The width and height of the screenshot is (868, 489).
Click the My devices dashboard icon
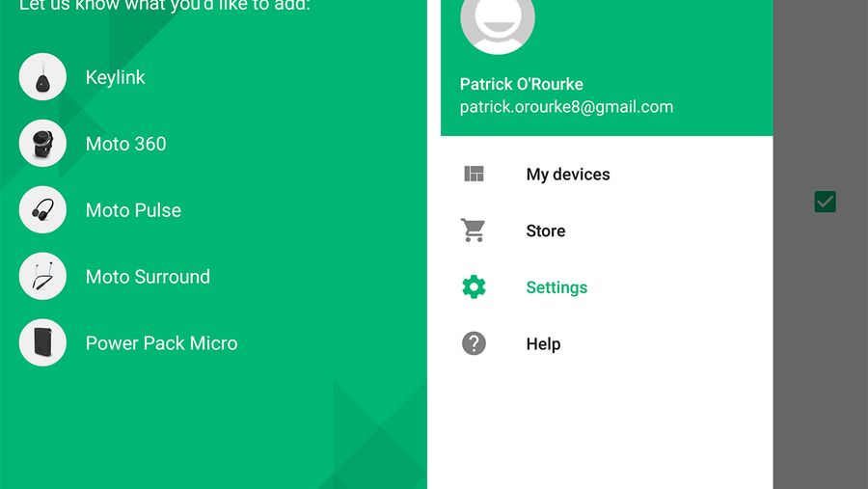pyautogui.click(x=474, y=174)
